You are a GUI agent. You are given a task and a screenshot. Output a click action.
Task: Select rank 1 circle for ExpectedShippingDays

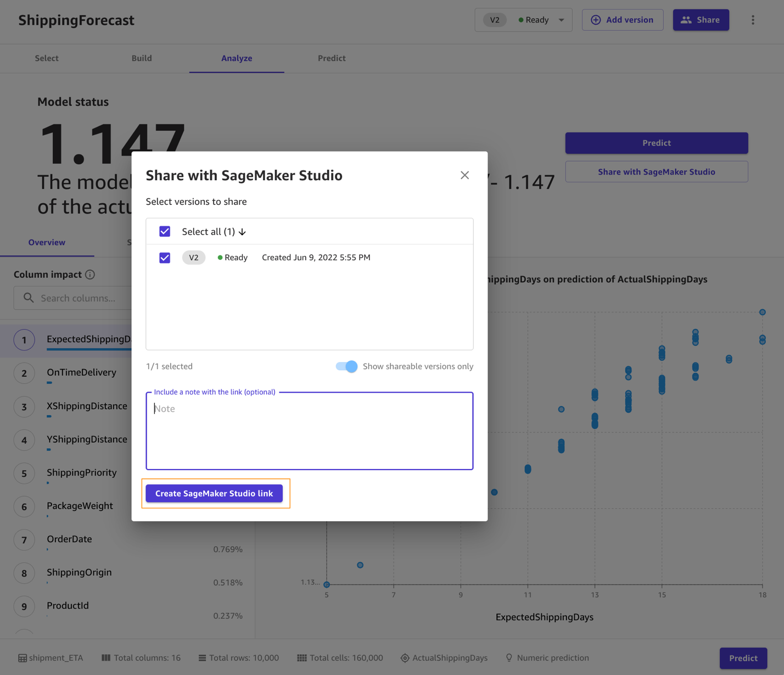coord(24,340)
